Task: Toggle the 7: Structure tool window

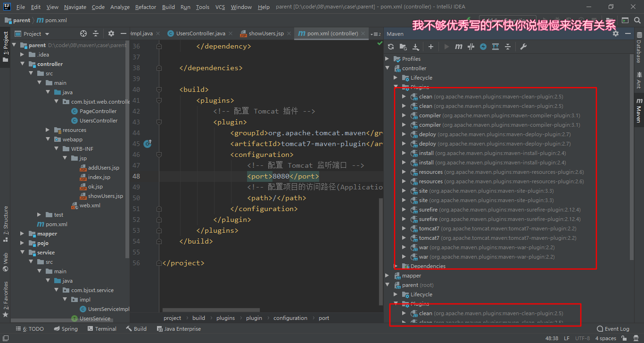Action: pos(6,225)
